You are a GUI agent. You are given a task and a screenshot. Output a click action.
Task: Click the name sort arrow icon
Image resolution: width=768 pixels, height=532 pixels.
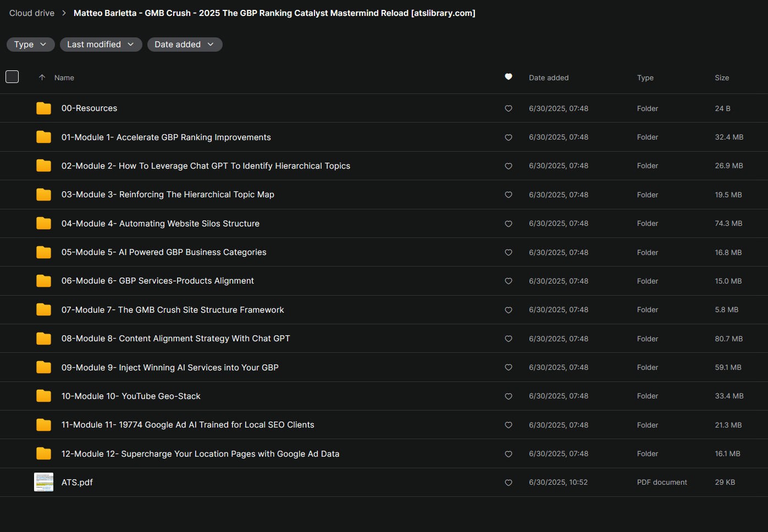42,77
